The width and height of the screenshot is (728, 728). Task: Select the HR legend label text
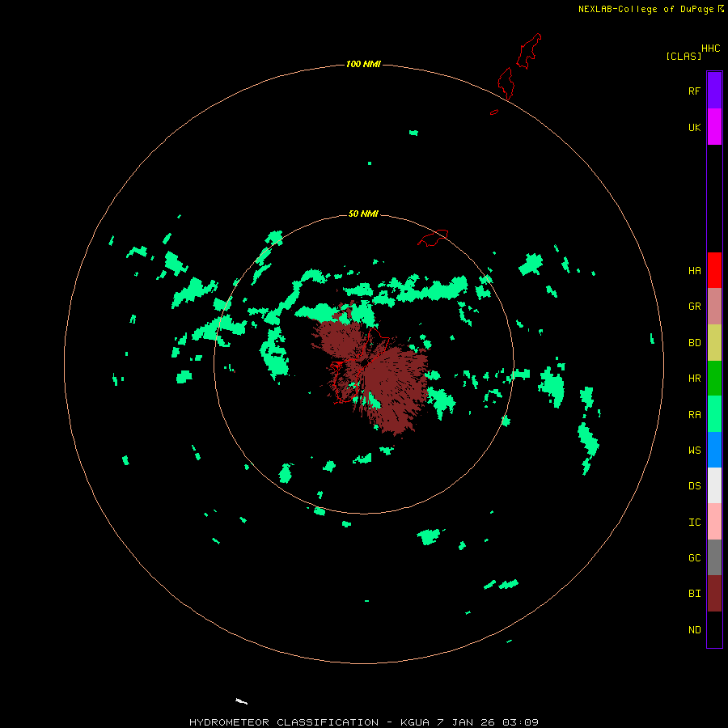pyautogui.click(x=694, y=379)
